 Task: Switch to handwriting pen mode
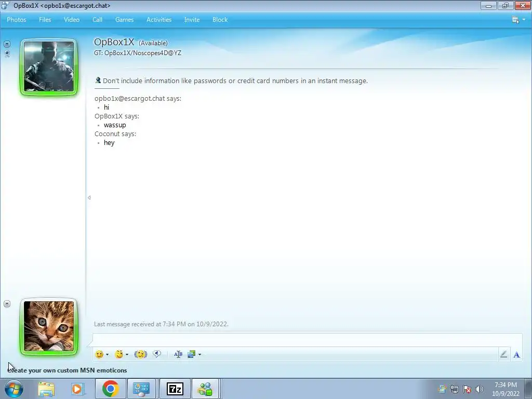tap(503, 354)
